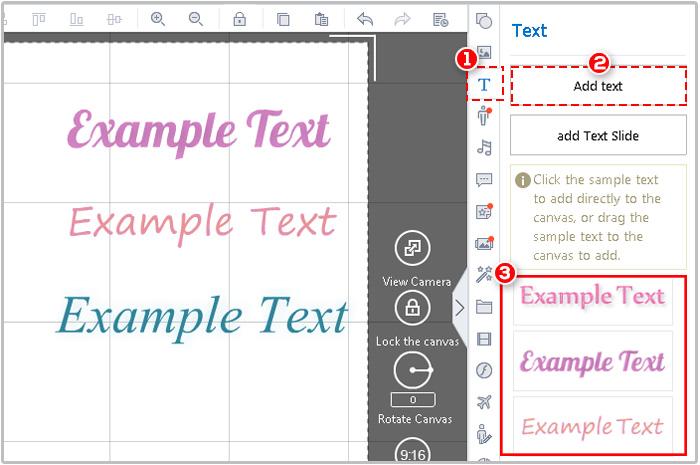
Task: Open the slideshow images icon
Action: [484, 243]
